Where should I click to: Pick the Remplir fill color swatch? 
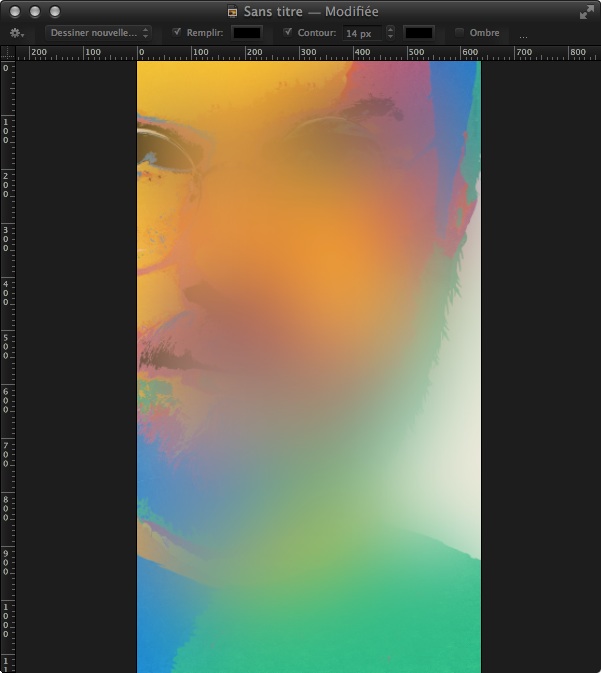[246, 33]
